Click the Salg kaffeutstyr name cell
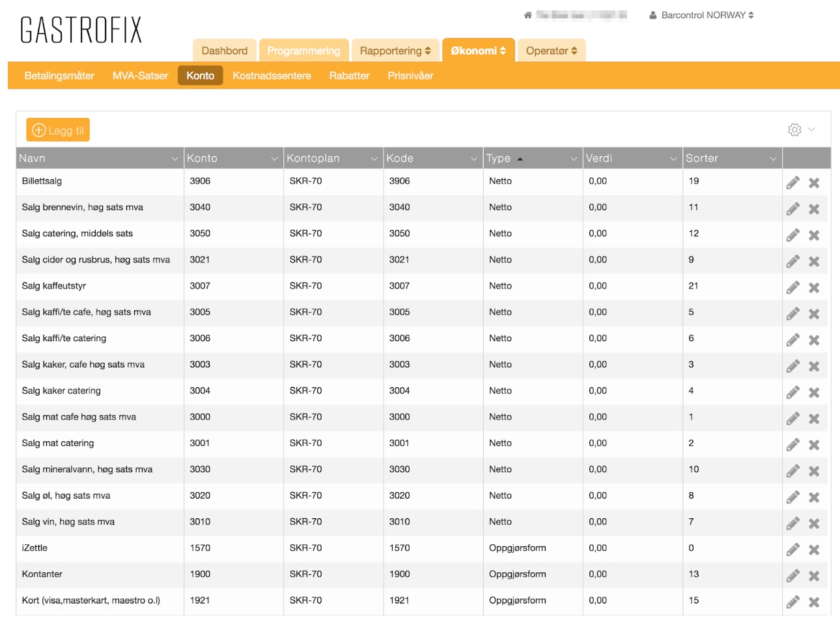840x625 pixels. (100, 286)
